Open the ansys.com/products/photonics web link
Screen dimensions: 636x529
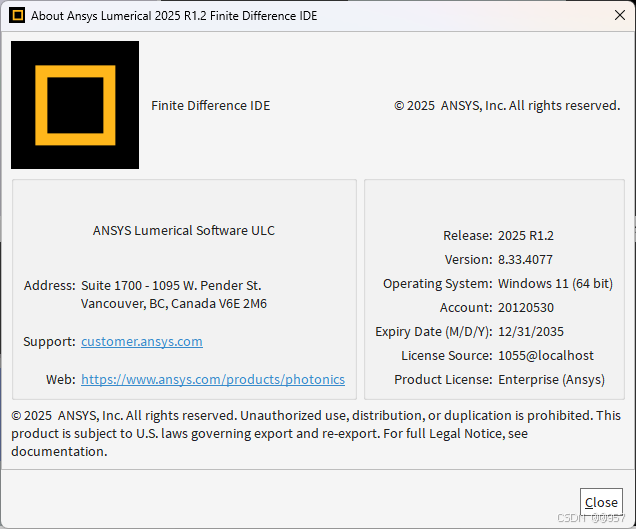pyautogui.click(x=213, y=379)
